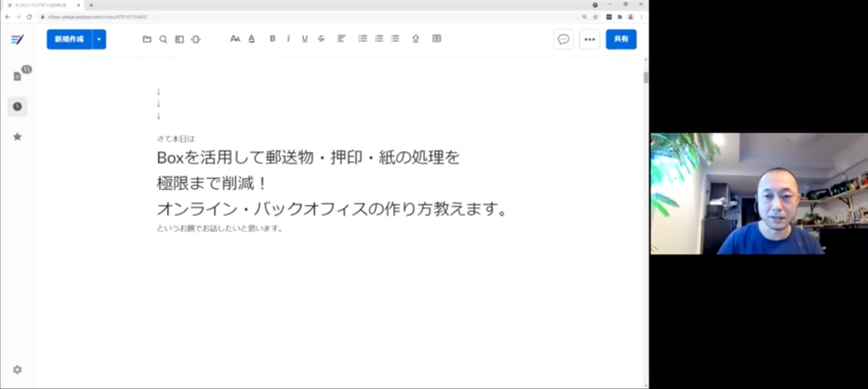Toggle italic formatting in the toolbar
The height and width of the screenshot is (389, 868).
click(288, 39)
